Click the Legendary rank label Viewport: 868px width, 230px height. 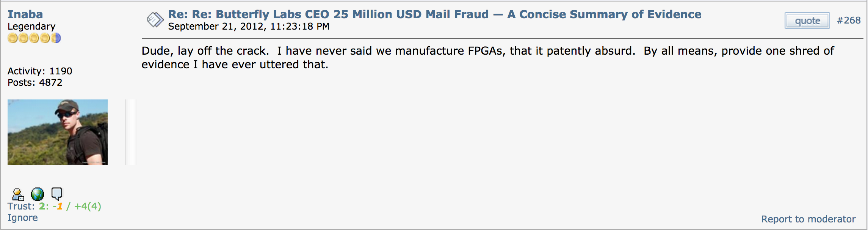(x=31, y=27)
